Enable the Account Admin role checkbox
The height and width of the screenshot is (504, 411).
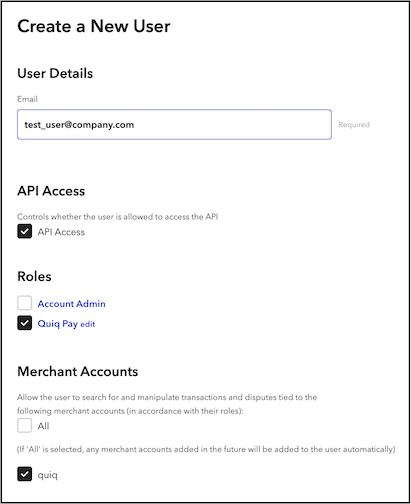(25, 303)
